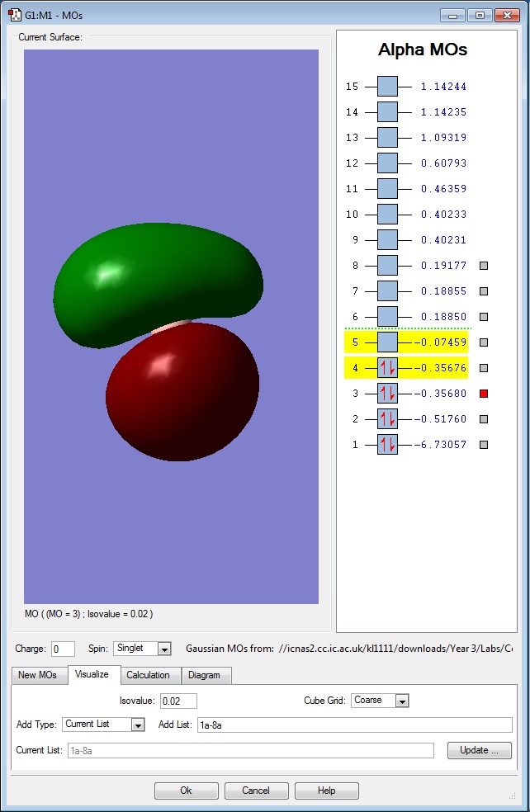Click the energy value 1.09319
The image size is (530, 812).
[x=443, y=138]
